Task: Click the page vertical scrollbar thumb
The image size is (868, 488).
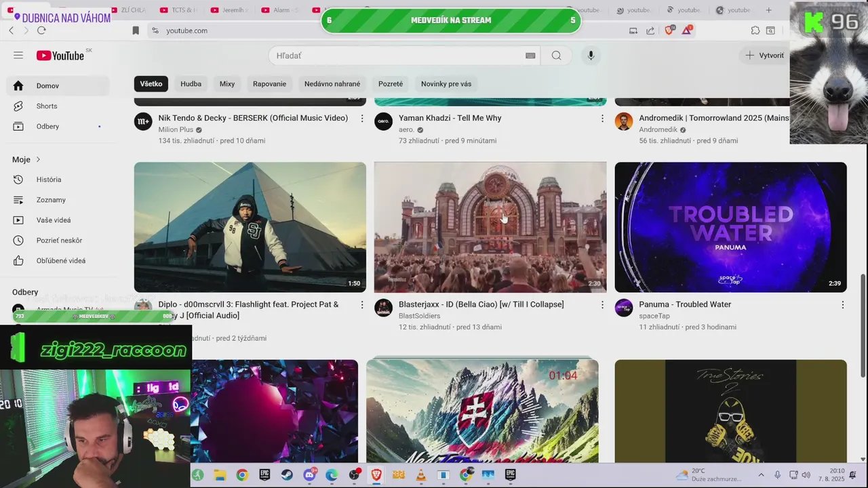Action: coord(863,325)
